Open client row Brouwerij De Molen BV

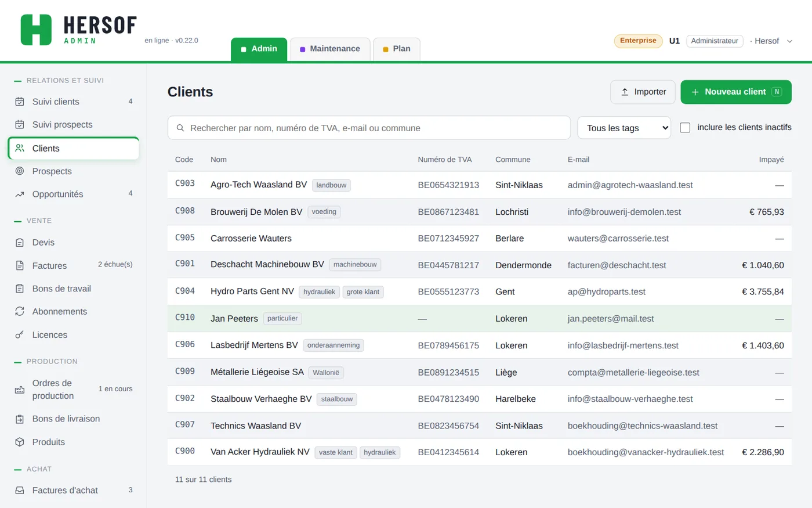(479, 212)
